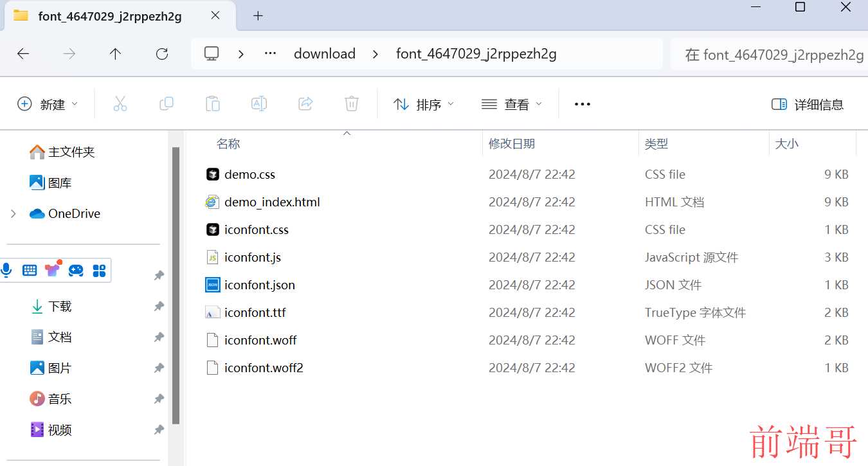Image resolution: width=868 pixels, height=466 pixels.
Task: Click the Rename icon in toolbar
Action: point(259,104)
